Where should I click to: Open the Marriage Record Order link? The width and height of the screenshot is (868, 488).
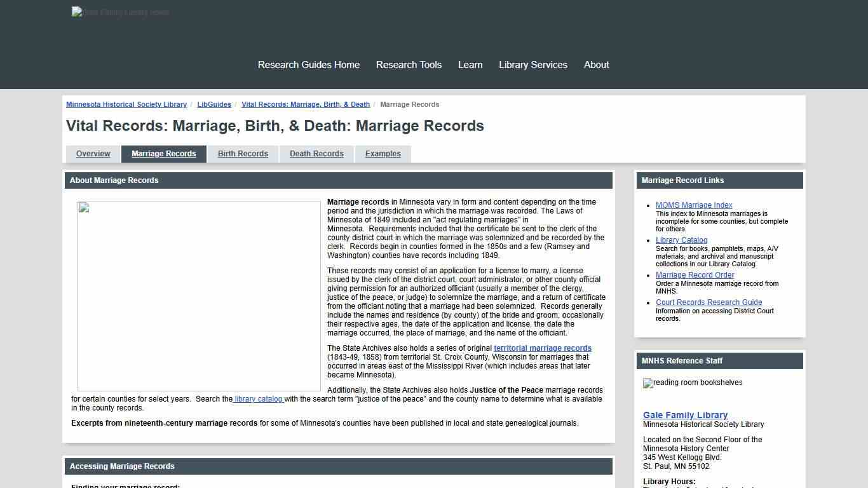695,274
